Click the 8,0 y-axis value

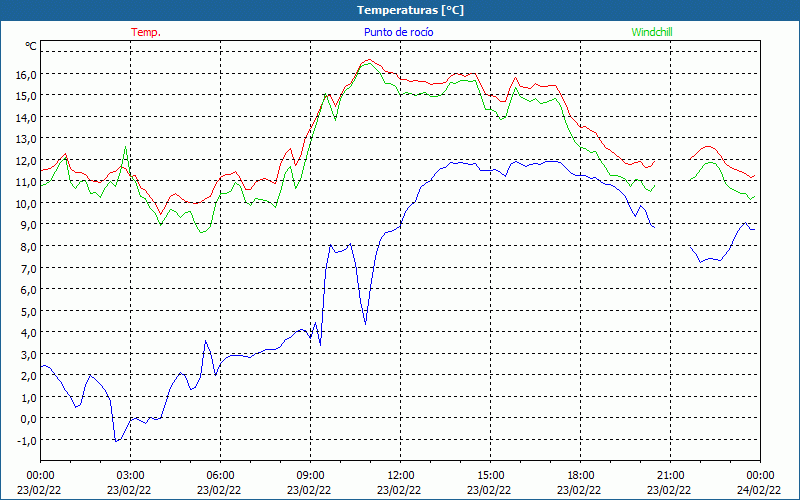[x=29, y=246]
